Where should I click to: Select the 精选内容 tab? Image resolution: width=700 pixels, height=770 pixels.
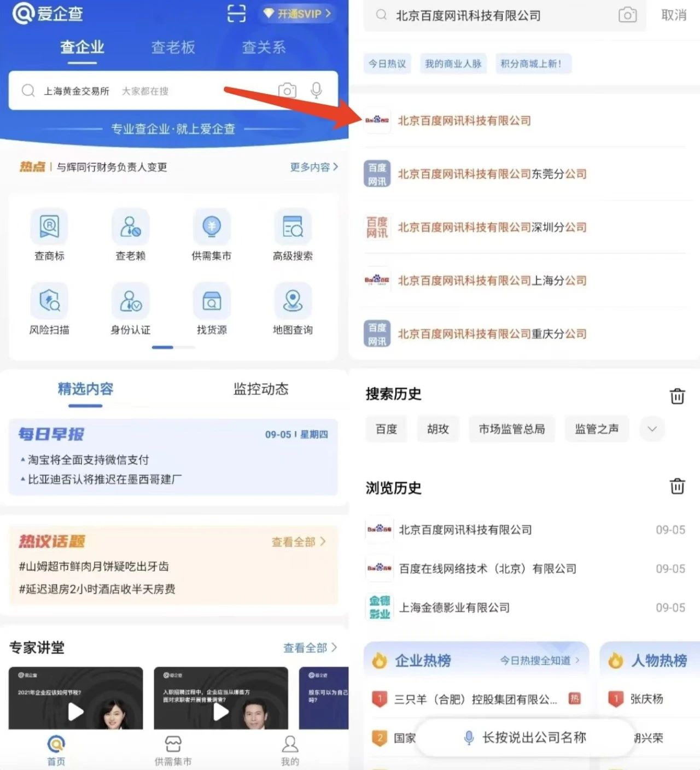coord(85,389)
